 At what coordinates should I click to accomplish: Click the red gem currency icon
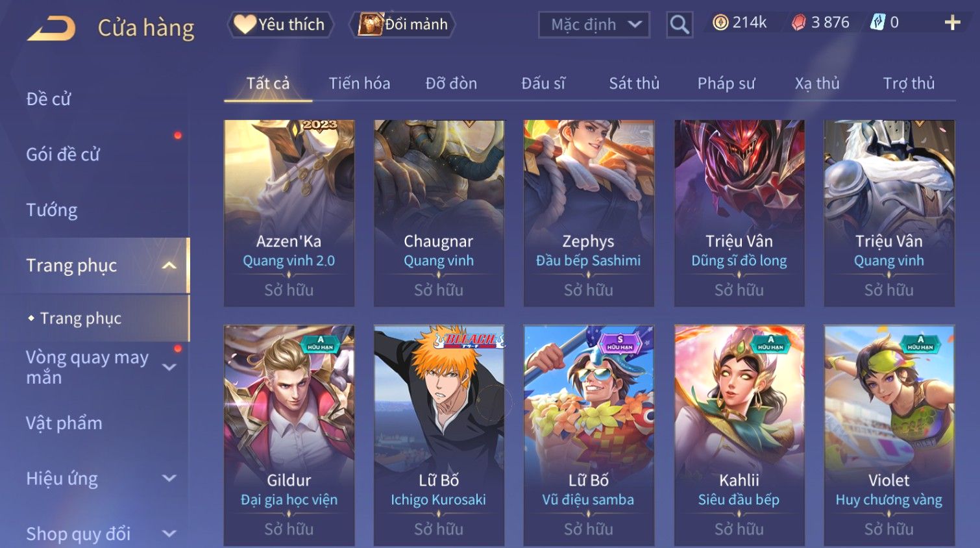799,23
